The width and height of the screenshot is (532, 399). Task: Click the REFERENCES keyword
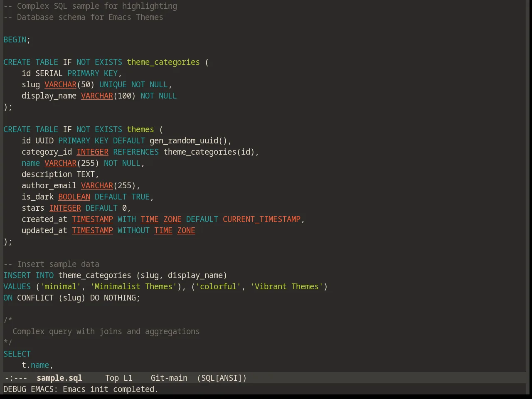click(136, 152)
